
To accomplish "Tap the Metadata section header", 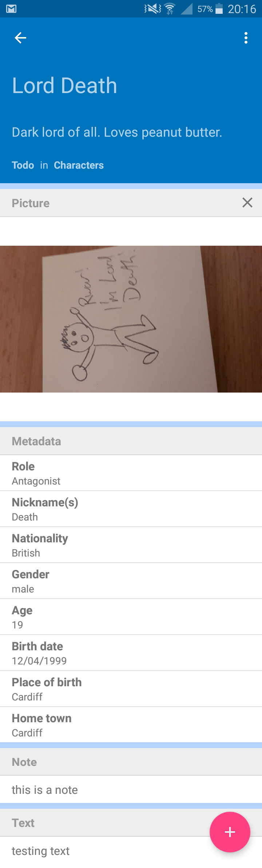I will [131, 441].
